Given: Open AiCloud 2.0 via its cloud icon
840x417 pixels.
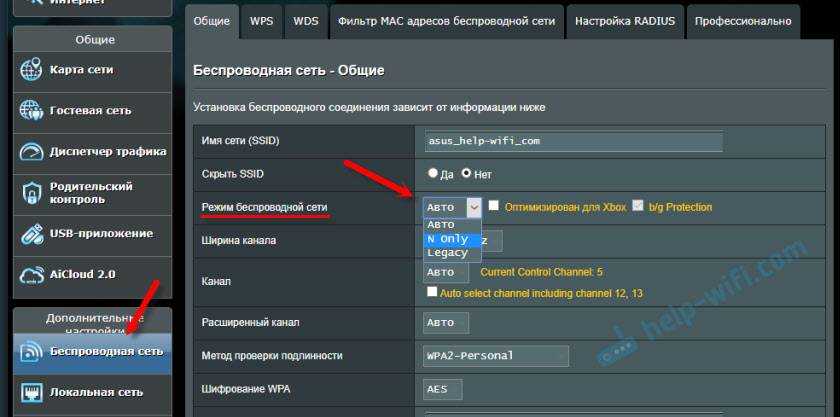Looking at the screenshot, I should coord(32,274).
